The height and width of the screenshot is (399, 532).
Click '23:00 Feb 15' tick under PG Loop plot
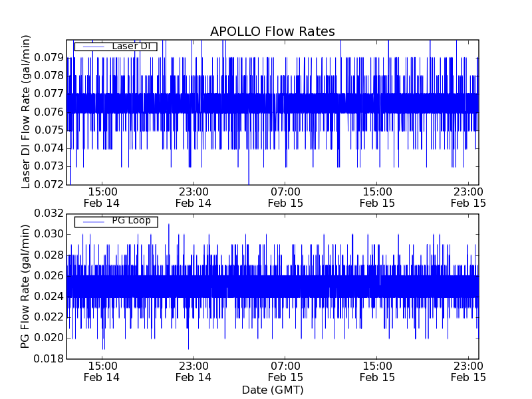469,372
